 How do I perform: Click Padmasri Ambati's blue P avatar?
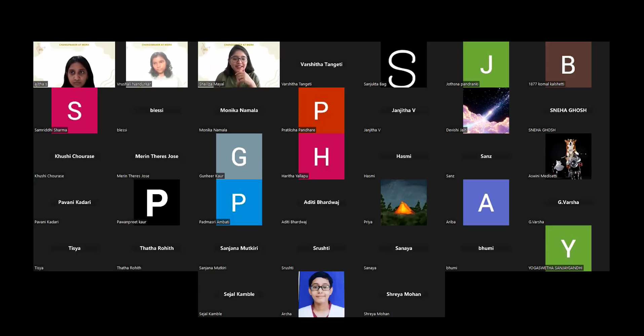point(239,202)
